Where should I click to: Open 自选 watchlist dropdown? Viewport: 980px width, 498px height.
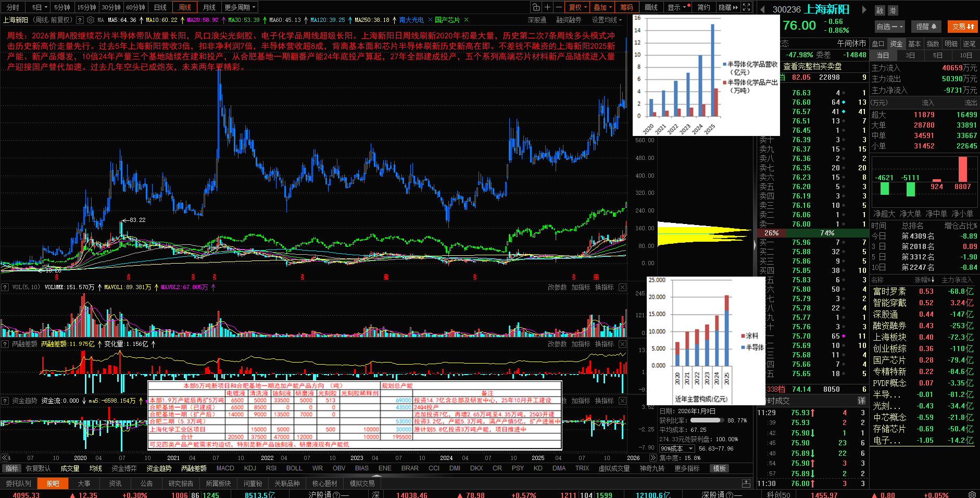tap(889, 27)
